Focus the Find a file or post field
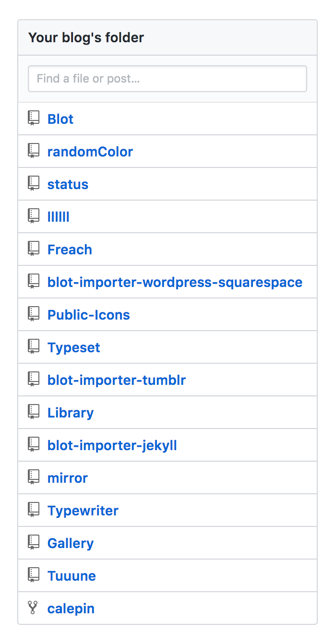Viewport: 335px width, 644px height. (167, 79)
